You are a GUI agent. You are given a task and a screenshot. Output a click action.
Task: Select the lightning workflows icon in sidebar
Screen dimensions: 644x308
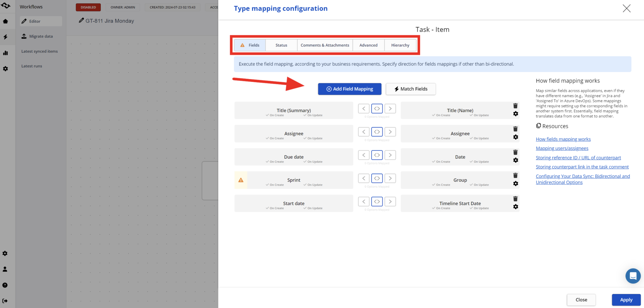(x=5, y=37)
